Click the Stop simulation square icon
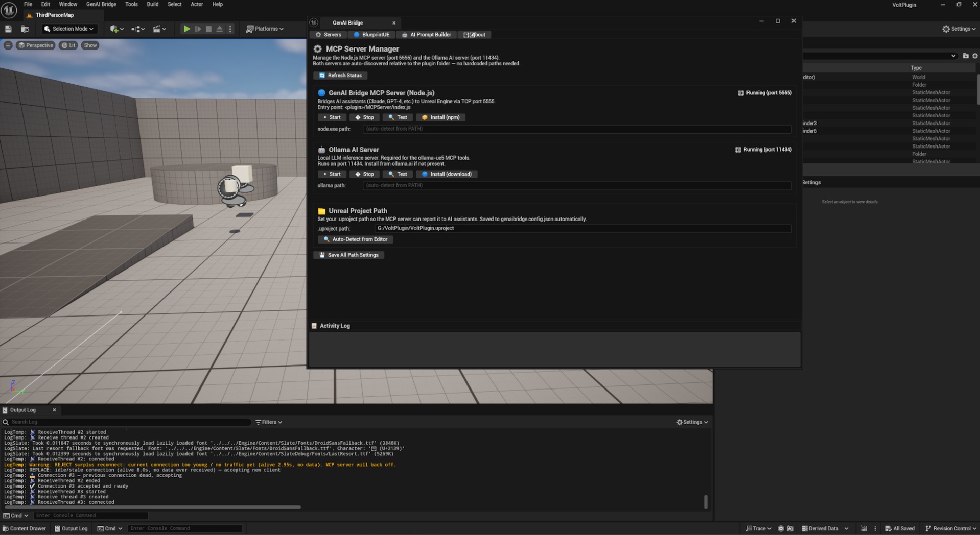980x535 pixels. (x=208, y=29)
